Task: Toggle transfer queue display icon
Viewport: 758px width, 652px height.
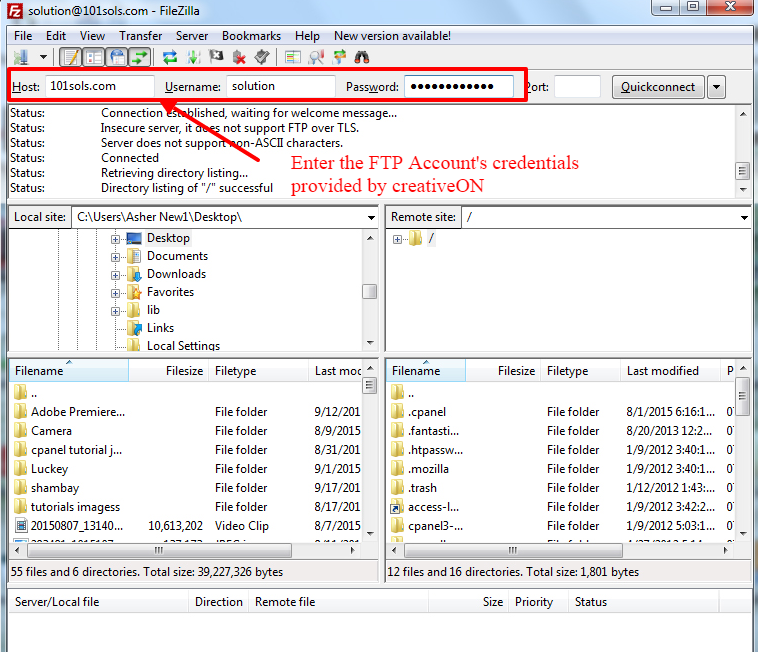Action: [140, 58]
